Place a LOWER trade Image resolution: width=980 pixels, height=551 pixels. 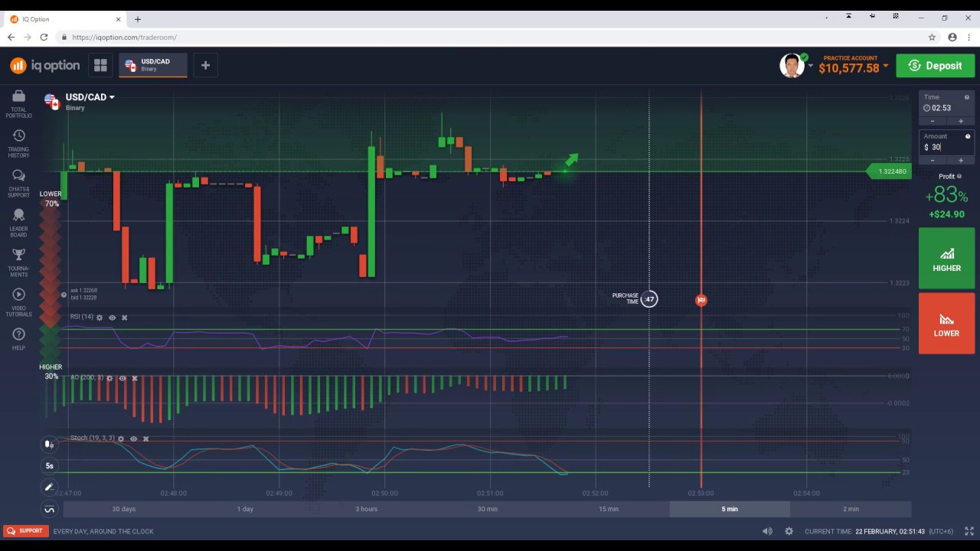pos(946,323)
